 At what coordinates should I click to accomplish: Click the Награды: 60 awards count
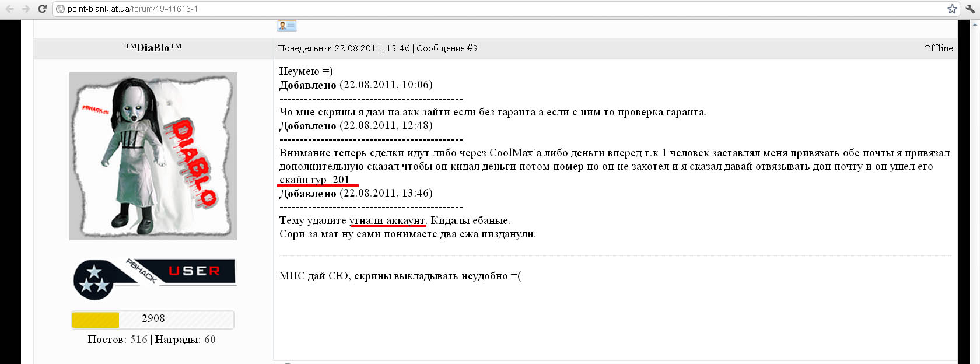tap(185, 339)
